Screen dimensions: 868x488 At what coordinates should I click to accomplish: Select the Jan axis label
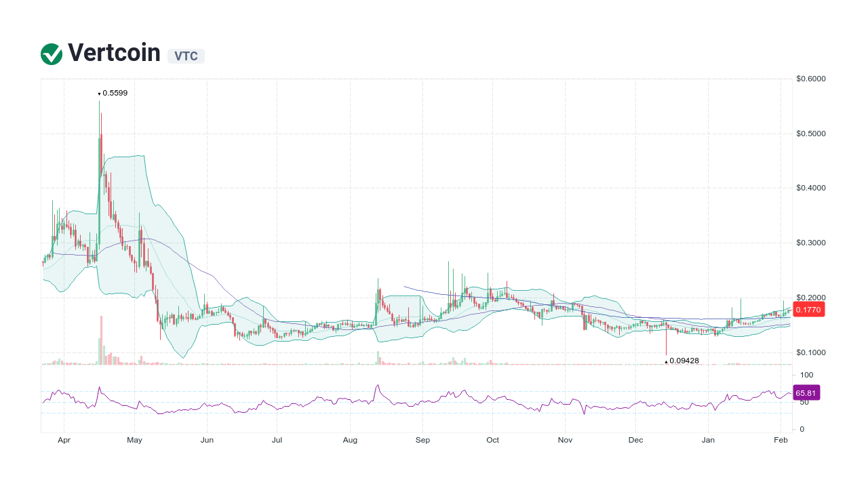coord(709,440)
